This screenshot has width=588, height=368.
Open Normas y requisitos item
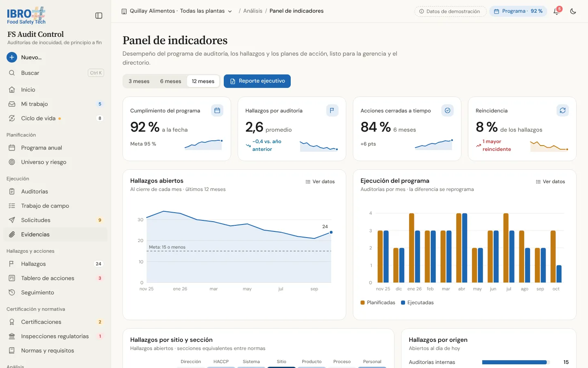coord(56,350)
